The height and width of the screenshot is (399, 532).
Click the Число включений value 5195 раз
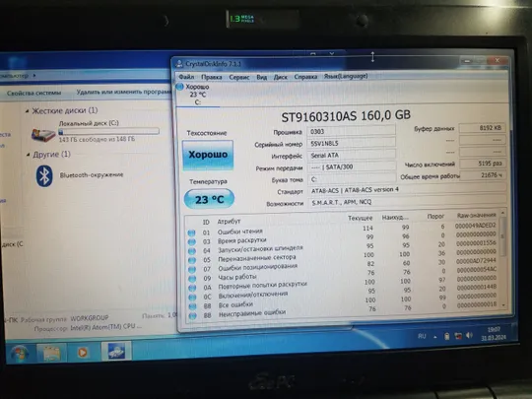[x=482, y=164]
